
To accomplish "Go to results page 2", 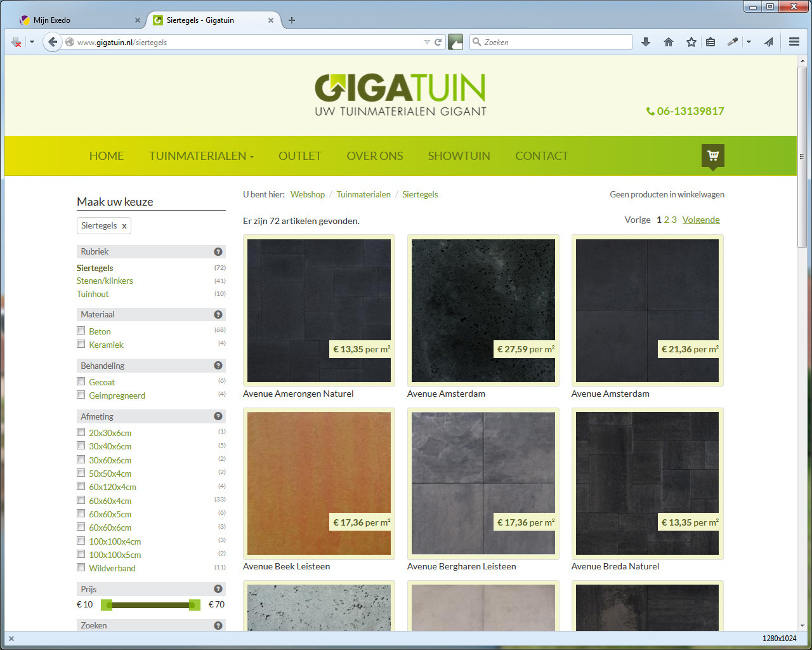I will [667, 220].
